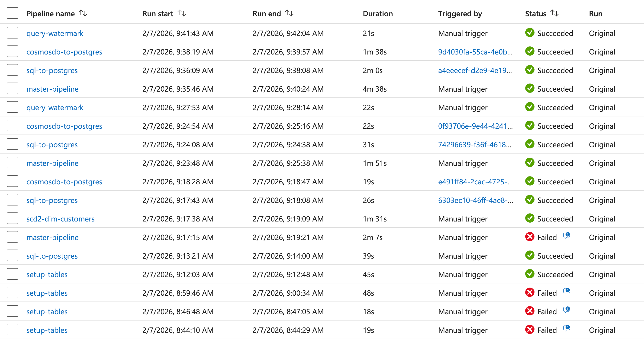
Task: Sort by Run start column arrows
Action: (182, 13)
